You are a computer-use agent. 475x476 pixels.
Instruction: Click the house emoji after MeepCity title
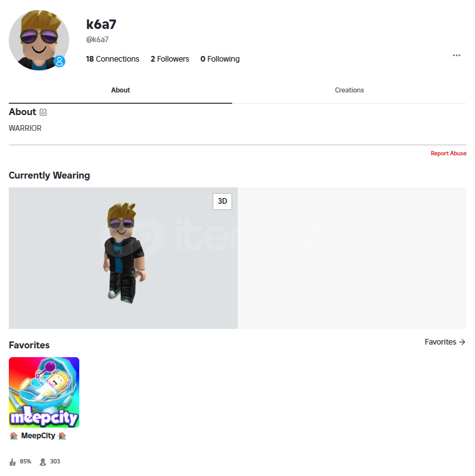coord(62,436)
